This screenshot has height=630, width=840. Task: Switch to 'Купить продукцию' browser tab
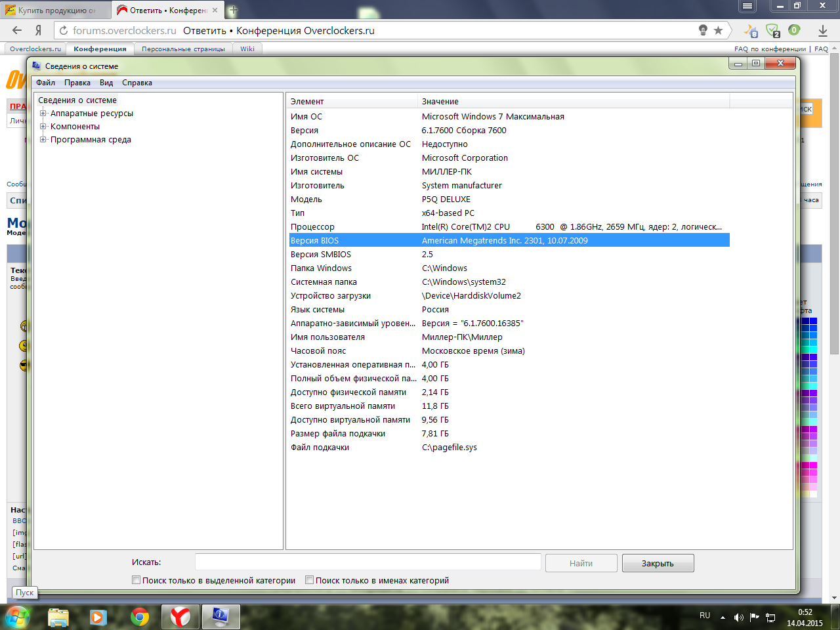coord(56,10)
